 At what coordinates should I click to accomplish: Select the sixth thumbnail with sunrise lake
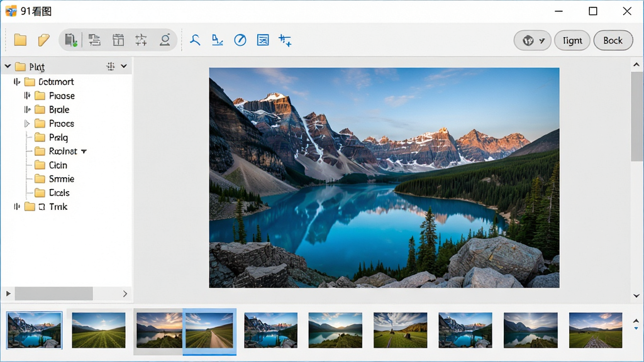pos(335,330)
